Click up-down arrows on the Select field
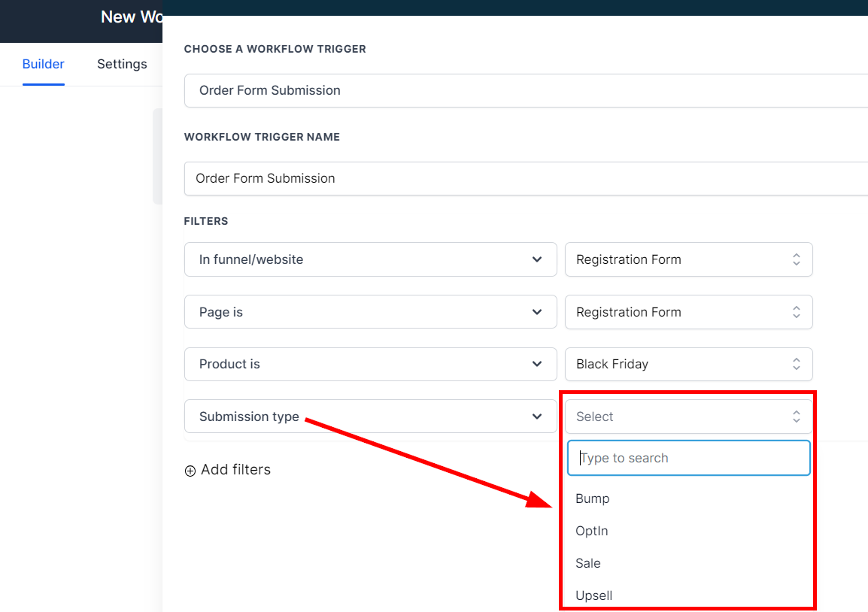 click(797, 417)
